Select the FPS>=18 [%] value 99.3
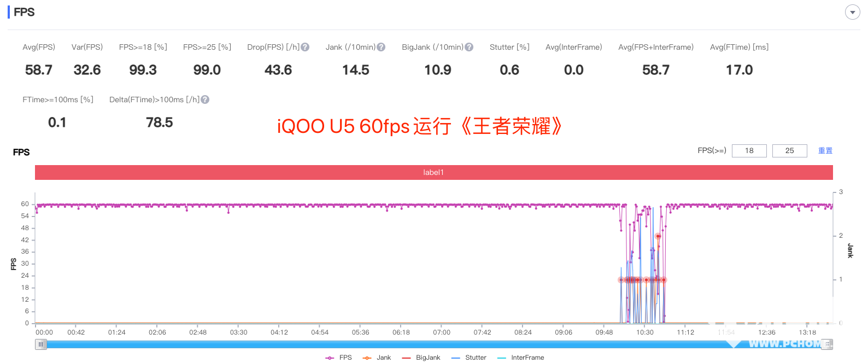This screenshot has height=363, width=868. click(x=143, y=70)
